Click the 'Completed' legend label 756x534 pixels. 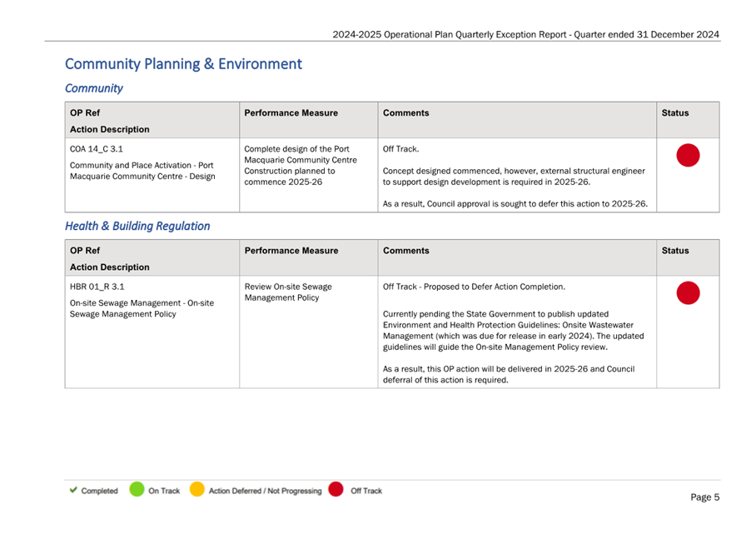click(99, 491)
